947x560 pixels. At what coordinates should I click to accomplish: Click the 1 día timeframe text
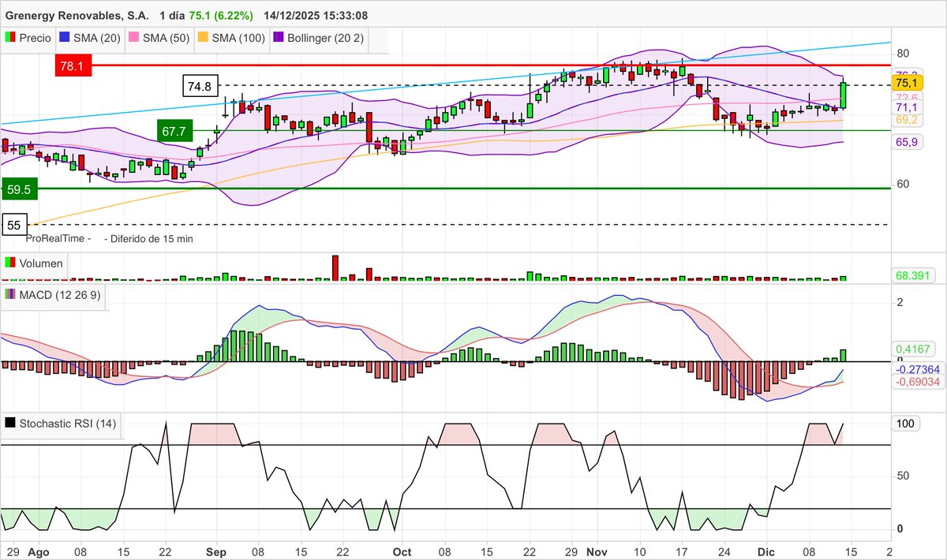pos(174,16)
